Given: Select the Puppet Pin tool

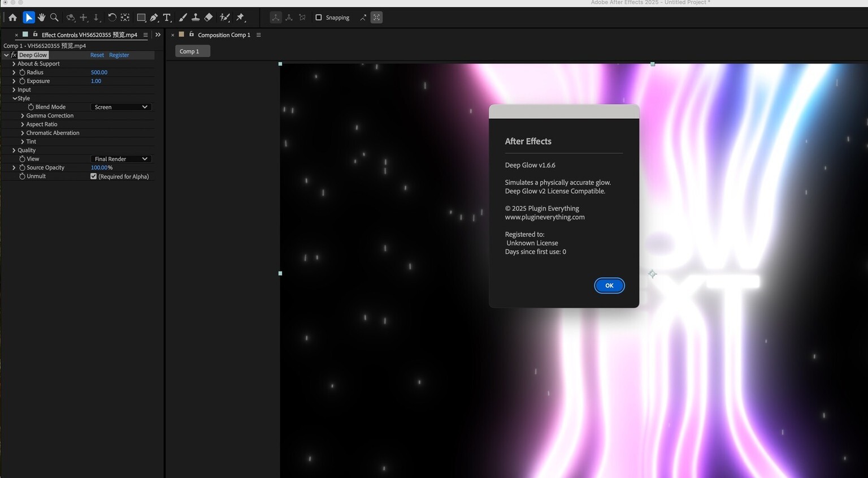Looking at the screenshot, I should [240, 18].
